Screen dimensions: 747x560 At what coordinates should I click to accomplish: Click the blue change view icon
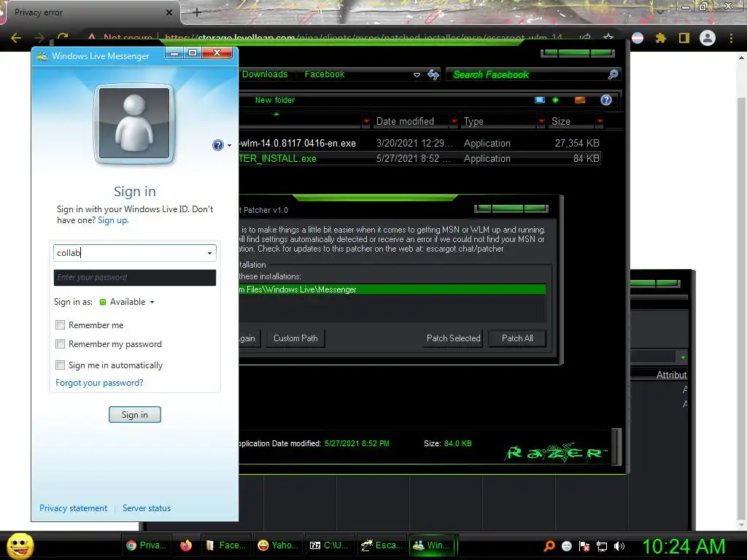tap(540, 100)
